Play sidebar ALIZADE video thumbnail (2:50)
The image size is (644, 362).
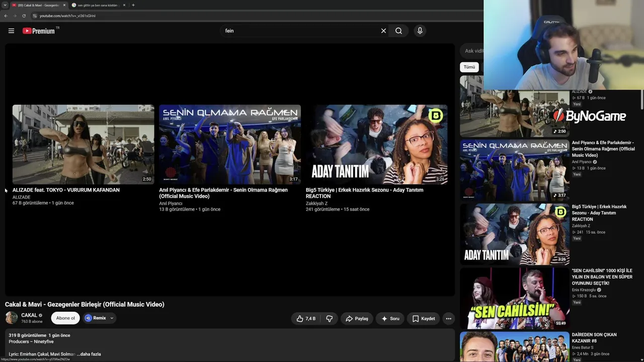click(515, 107)
